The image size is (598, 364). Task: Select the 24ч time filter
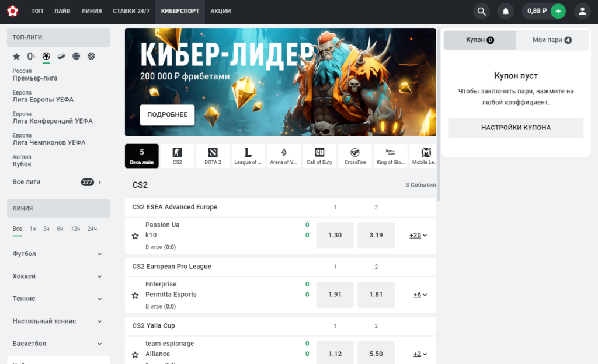pos(92,229)
